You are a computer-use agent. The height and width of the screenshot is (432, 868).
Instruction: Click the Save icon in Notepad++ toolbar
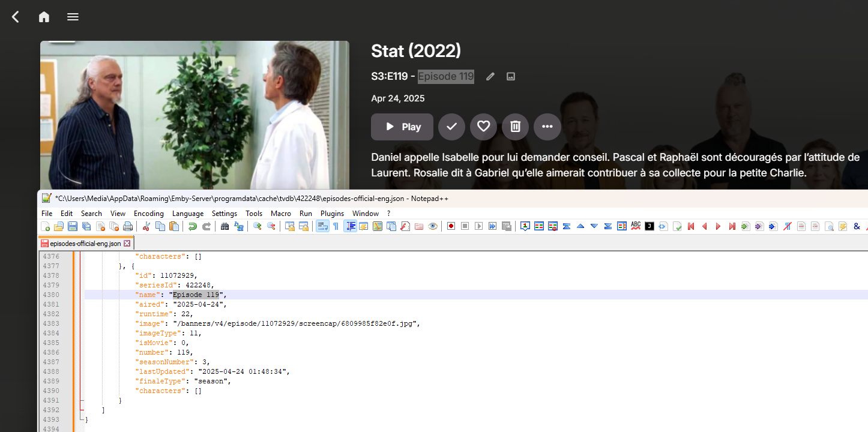73,226
